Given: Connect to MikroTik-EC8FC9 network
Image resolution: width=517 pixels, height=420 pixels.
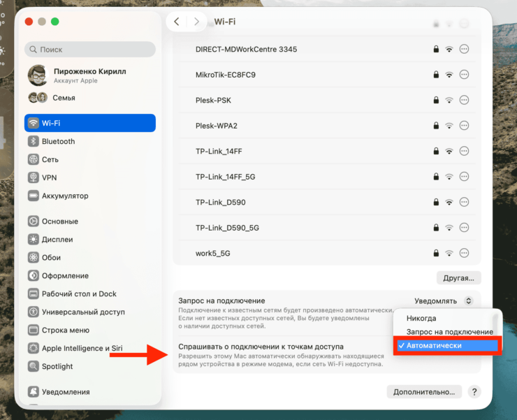Looking at the screenshot, I should 326,75.
